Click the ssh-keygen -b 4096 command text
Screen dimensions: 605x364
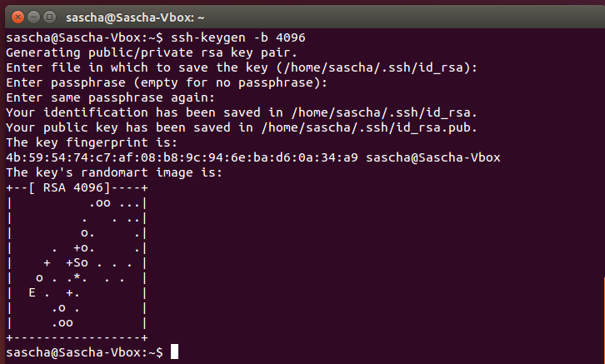click(x=238, y=37)
